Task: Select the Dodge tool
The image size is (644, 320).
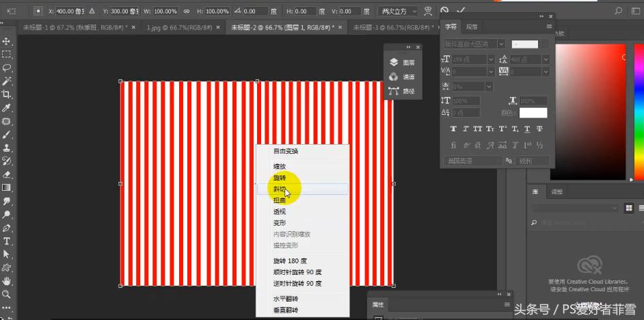Action: 6,214
